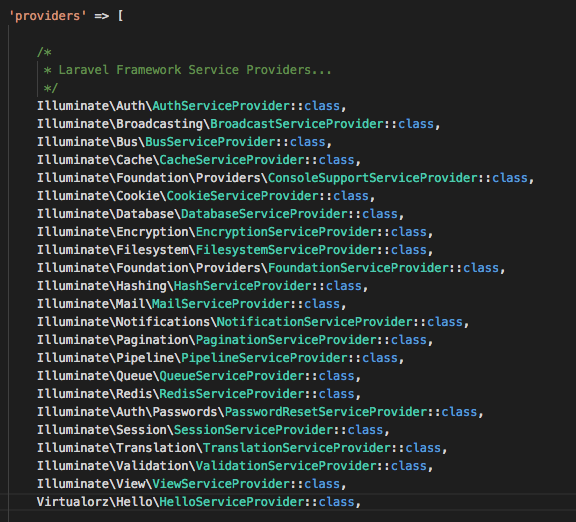The height and width of the screenshot is (522, 576).
Task: Click HelloServiceProvider on the Virtualorz line
Action: pyautogui.click(x=232, y=502)
